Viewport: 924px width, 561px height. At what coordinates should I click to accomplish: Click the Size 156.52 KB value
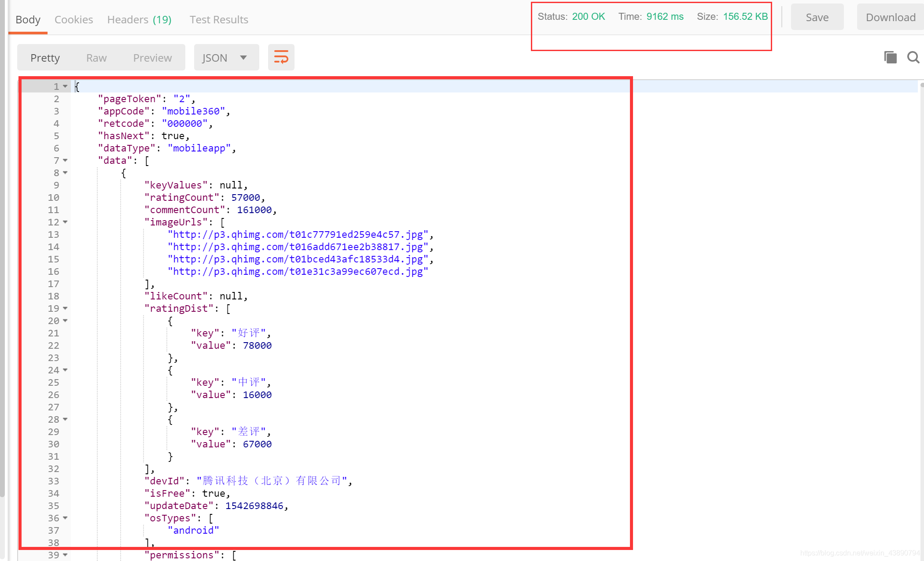point(745,17)
